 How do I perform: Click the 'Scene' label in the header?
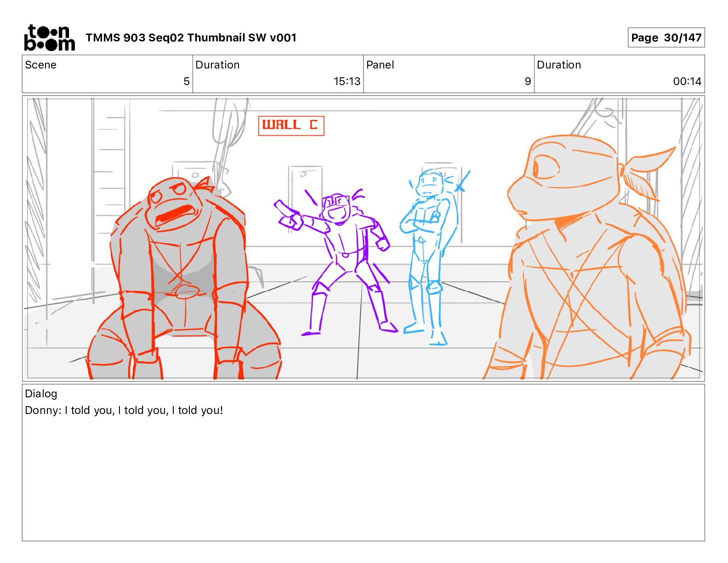point(41,65)
